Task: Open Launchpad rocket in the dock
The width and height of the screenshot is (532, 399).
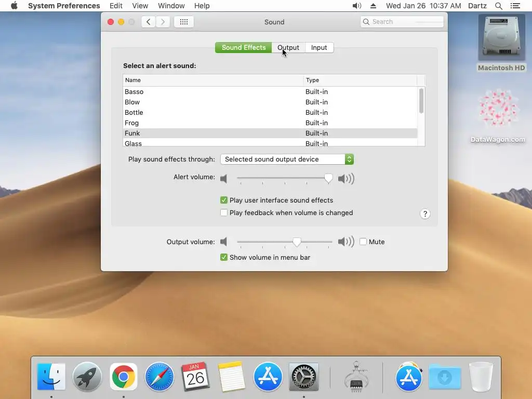Action: 87,377
